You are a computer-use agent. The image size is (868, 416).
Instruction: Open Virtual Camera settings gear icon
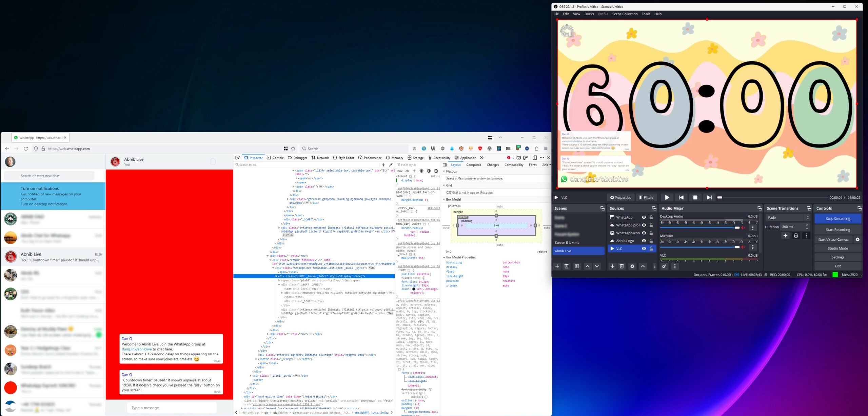pos(857,239)
